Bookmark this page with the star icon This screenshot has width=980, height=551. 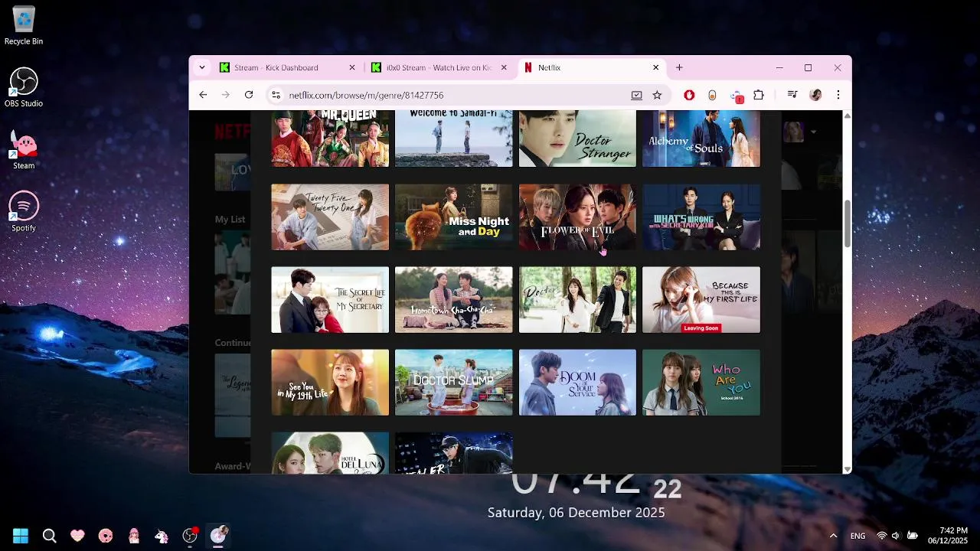click(x=657, y=95)
